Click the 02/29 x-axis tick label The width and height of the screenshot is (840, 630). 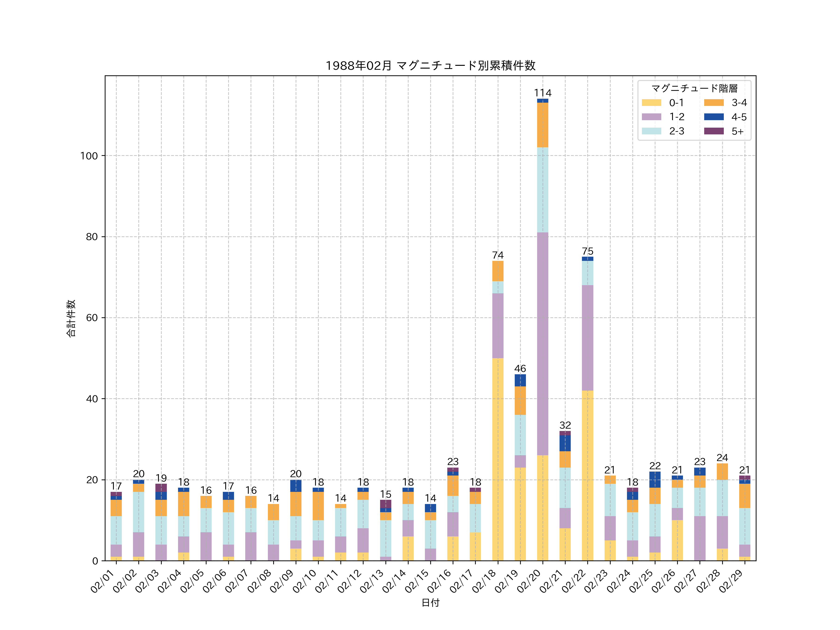click(731, 581)
